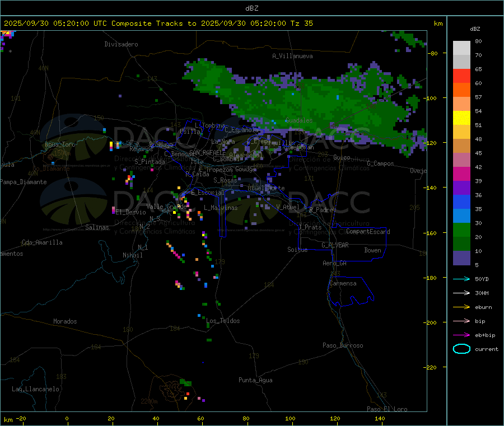Click the J_Prats map label
The width and height of the screenshot is (504, 426).
pyautogui.click(x=310, y=227)
